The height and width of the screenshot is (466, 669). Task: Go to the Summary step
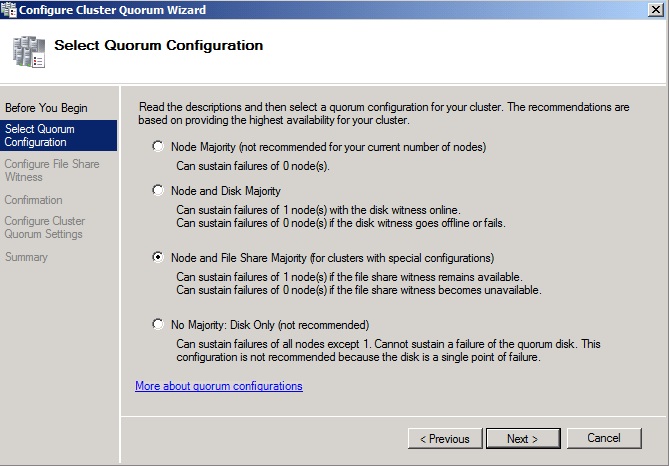pyautogui.click(x=26, y=257)
